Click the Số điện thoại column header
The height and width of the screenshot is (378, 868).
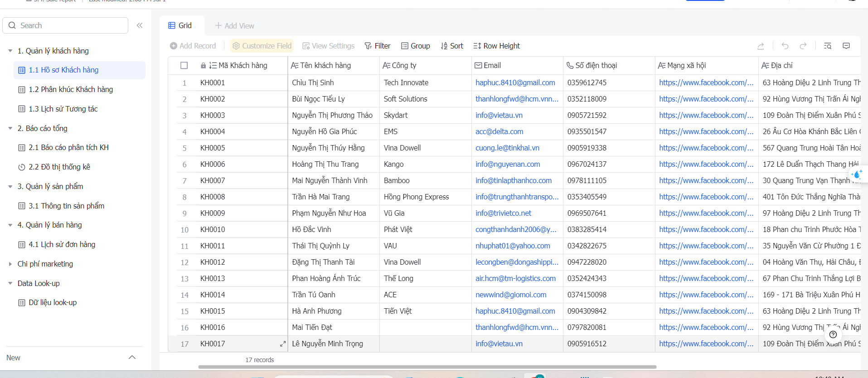pos(609,65)
